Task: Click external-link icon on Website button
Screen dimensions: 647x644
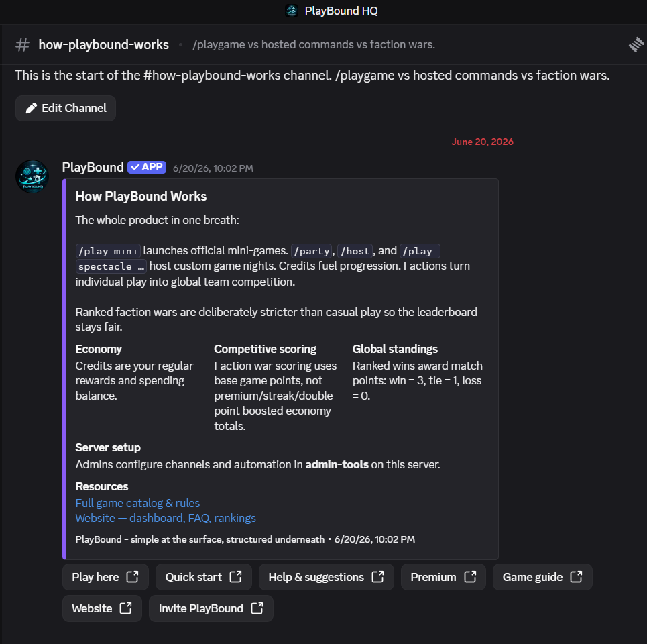Action: [125, 608]
